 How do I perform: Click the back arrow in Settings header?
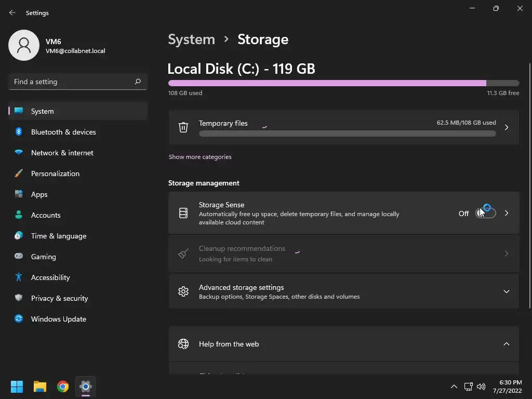coord(12,12)
